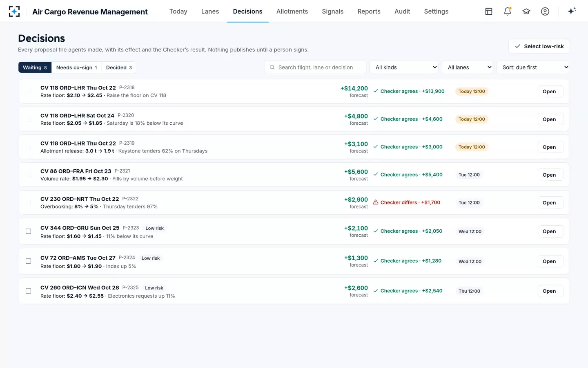Tick checkbox for CV 260 ORD–ICN
The height and width of the screenshot is (368, 588).
tap(29, 291)
